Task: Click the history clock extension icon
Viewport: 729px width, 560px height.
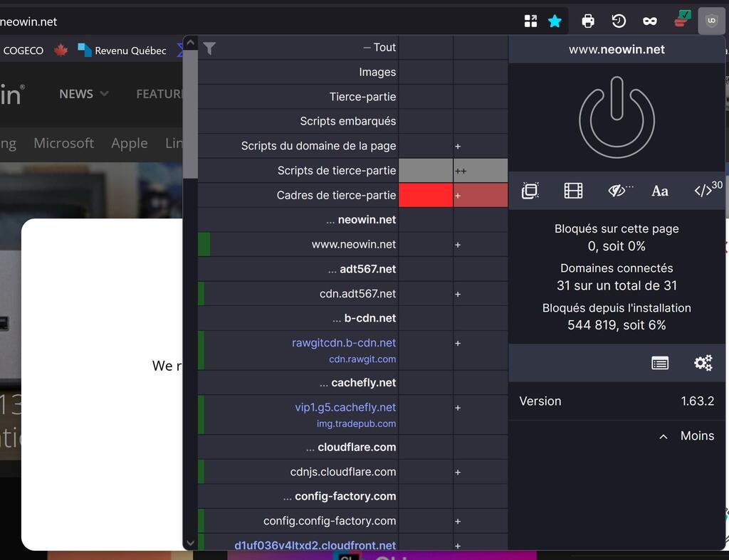Action: tap(619, 21)
